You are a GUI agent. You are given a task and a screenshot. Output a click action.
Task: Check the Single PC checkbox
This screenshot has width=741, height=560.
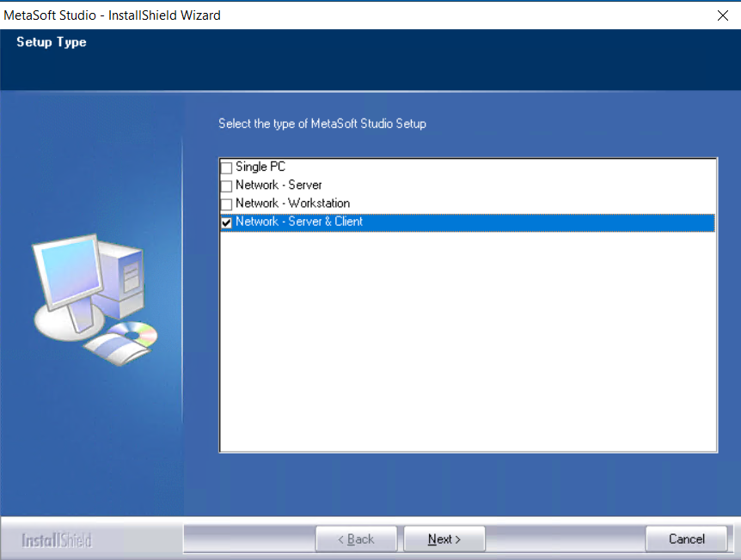(x=226, y=167)
